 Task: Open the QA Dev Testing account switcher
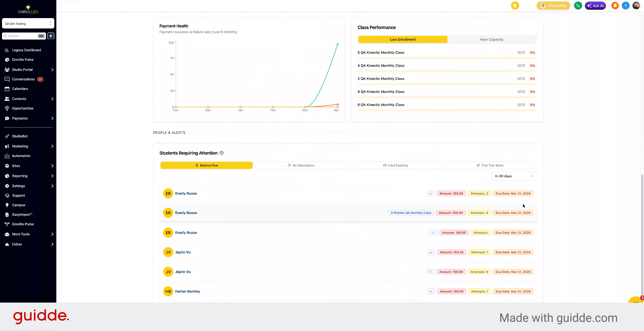(x=28, y=23)
